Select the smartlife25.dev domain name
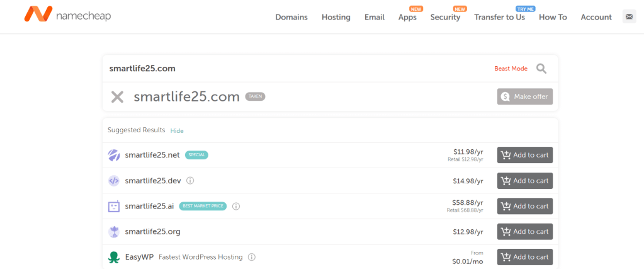This screenshot has width=644, height=269. tap(153, 181)
